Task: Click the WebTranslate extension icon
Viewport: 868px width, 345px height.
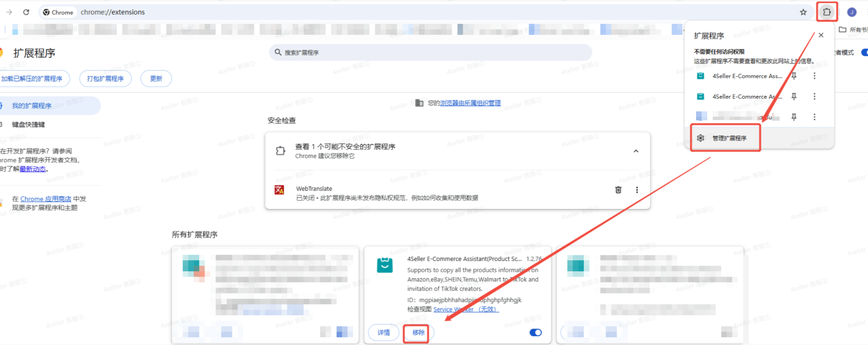Action: tap(279, 190)
